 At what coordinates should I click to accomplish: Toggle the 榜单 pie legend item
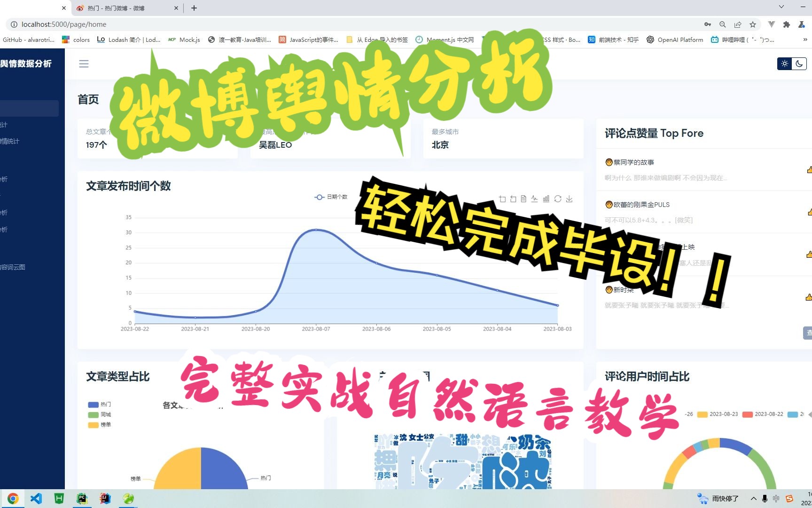100,425
